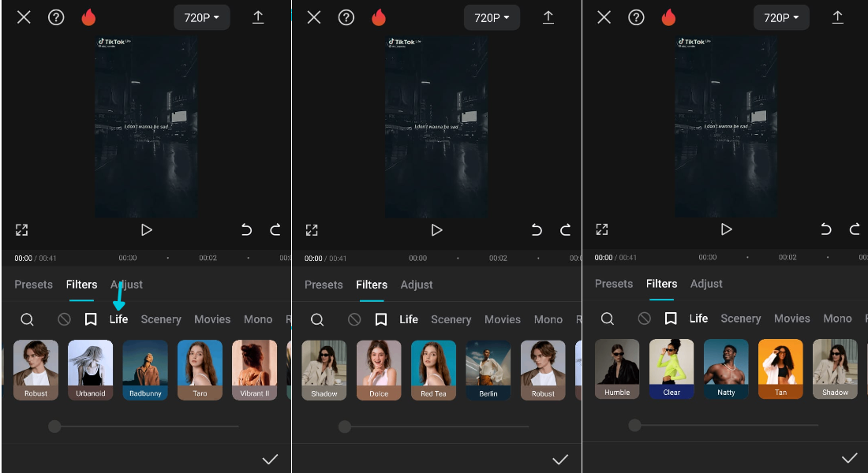The height and width of the screenshot is (473, 868).
Task: Pick the Vibrant II filter
Action: click(x=255, y=370)
